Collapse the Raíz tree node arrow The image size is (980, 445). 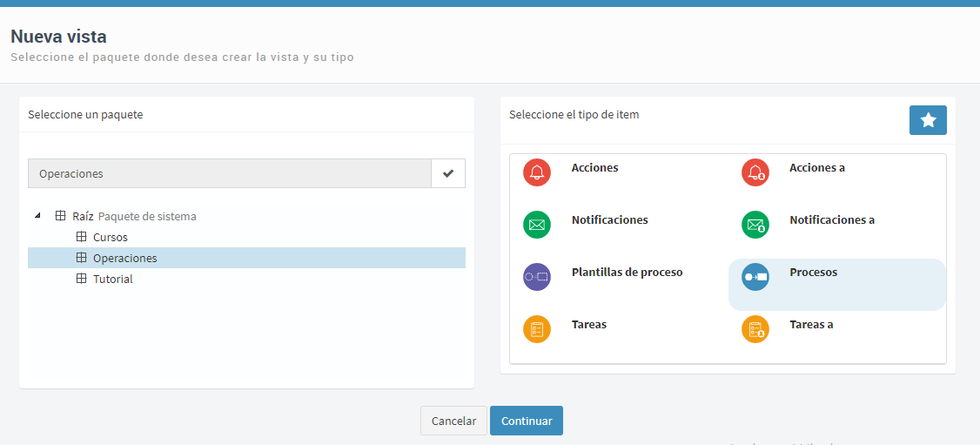coord(37,216)
